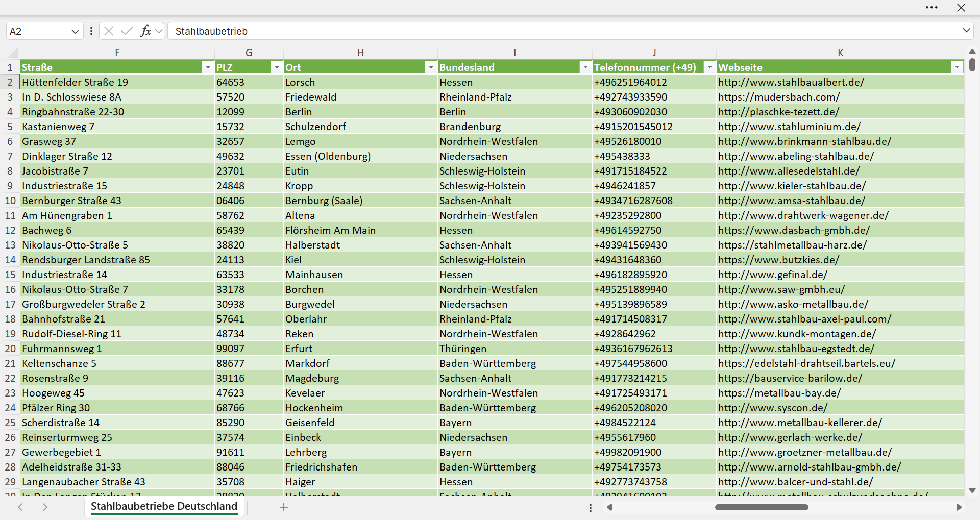Click the confirm entry checkmark icon

[127, 31]
